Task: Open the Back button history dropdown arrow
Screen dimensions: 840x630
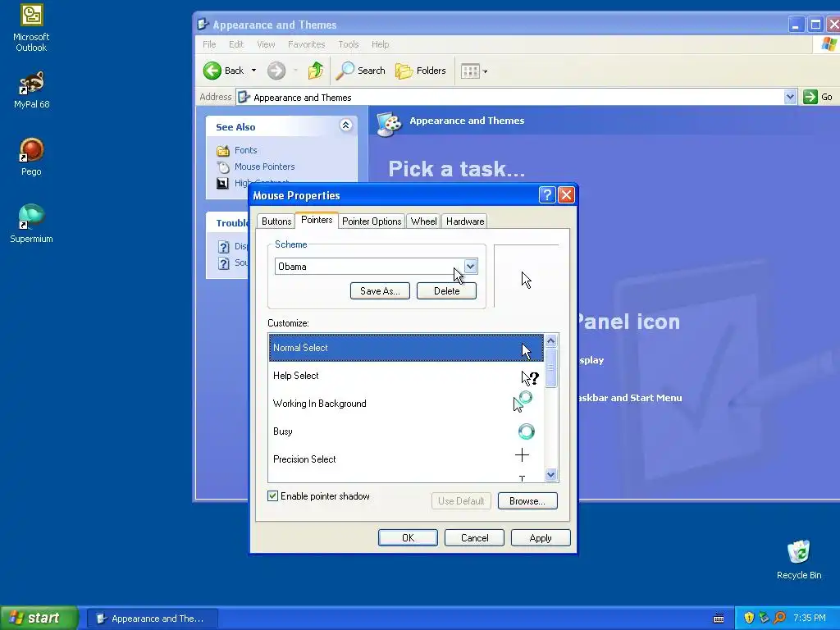Action: (254, 71)
